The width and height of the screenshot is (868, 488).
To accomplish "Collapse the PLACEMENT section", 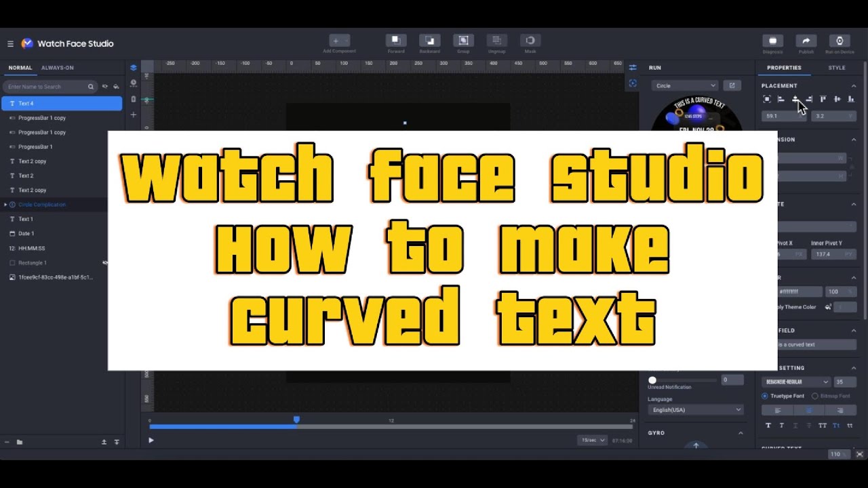I will point(854,86).
